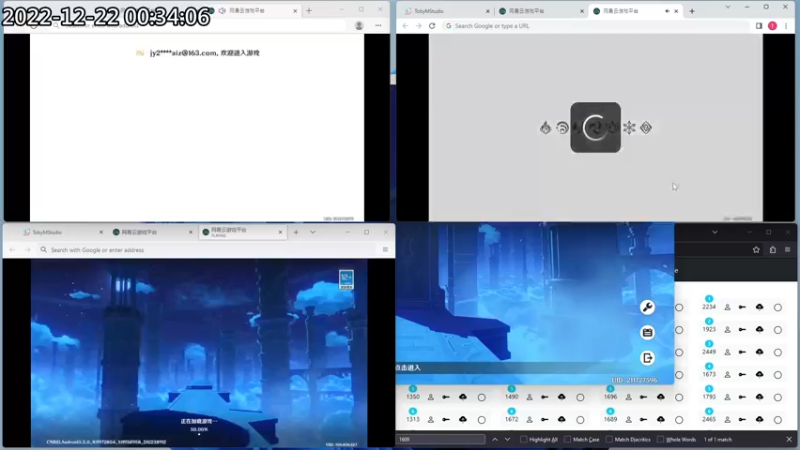The image size is (800, 450).
Task: Open Chrome profile avatar
Action: 772,26
